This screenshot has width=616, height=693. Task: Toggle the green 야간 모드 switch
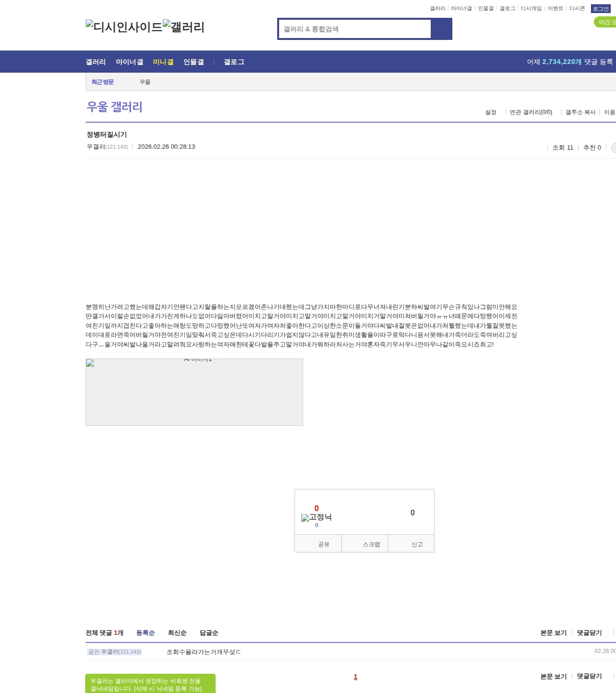tap(606, 22)
